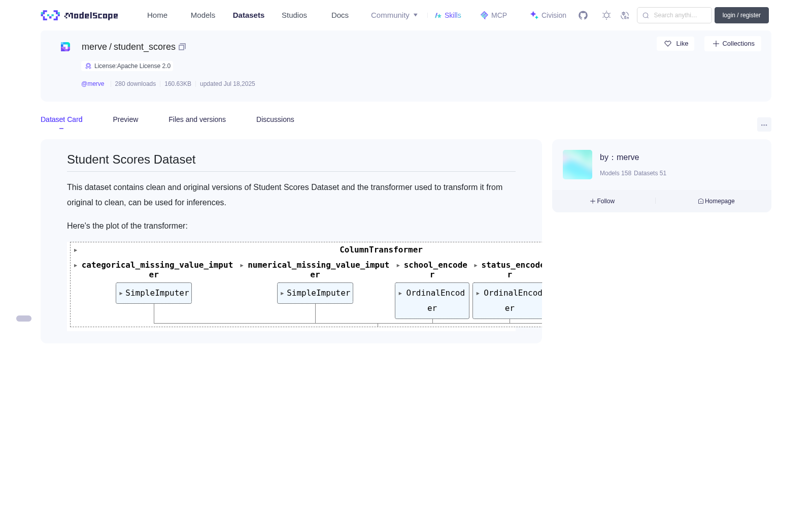Screen dimensions: 812x508
Task: Click the '280 downloads' text
Action: coord(136,84)
